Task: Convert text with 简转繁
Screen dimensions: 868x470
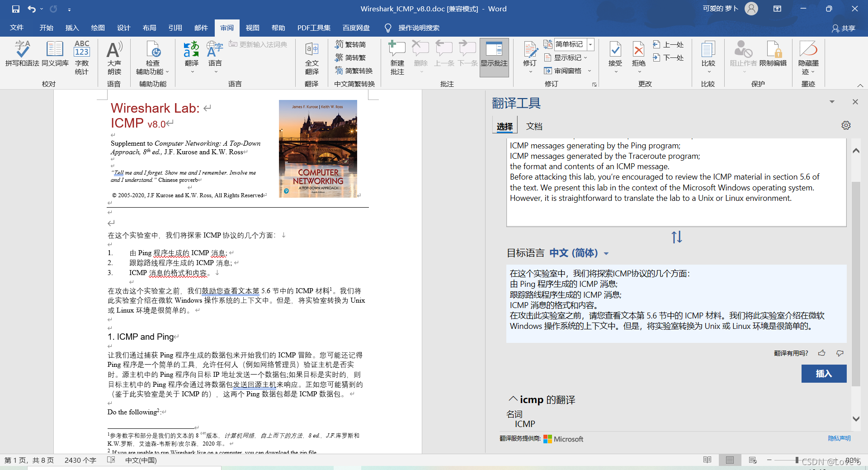Action: pos(350,57)
